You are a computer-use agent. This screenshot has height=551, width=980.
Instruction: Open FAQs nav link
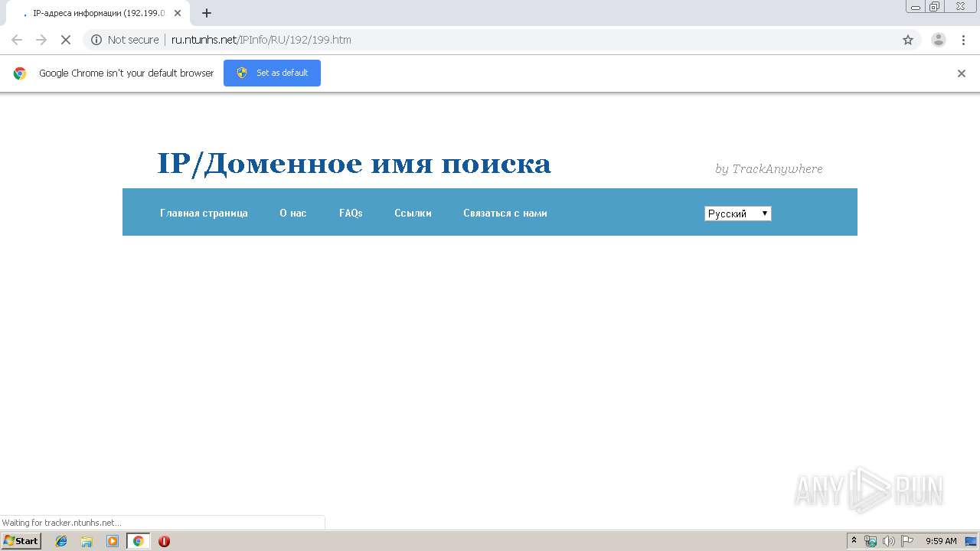pyautogui.click(x=351, y=213)
